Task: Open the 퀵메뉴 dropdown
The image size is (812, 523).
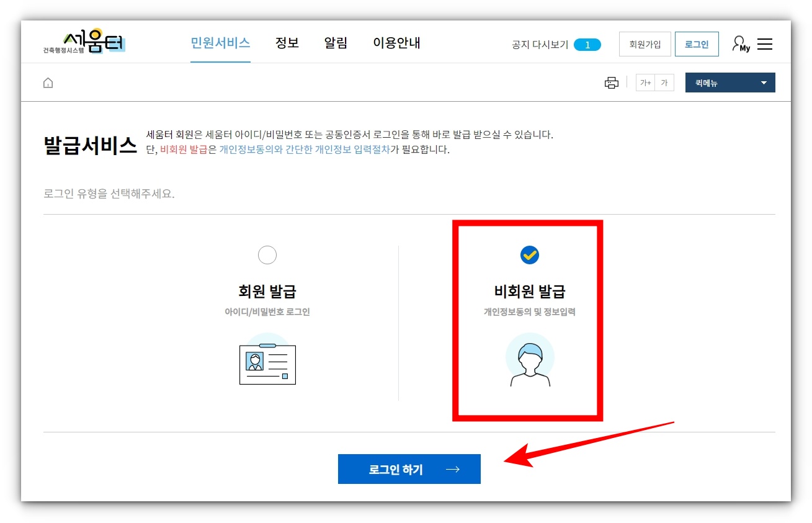Action: [729, 82]
